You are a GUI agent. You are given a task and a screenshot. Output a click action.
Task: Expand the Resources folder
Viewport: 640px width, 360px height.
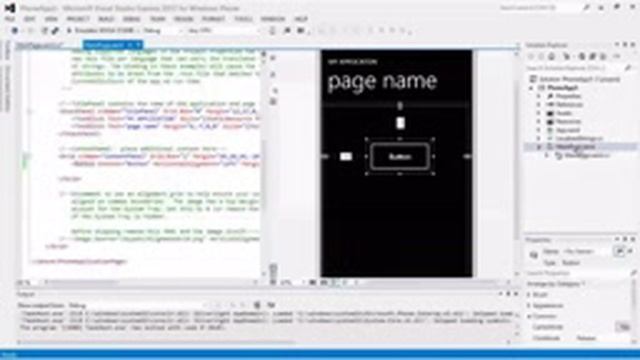pyautogui.click(x=539, y=122)
